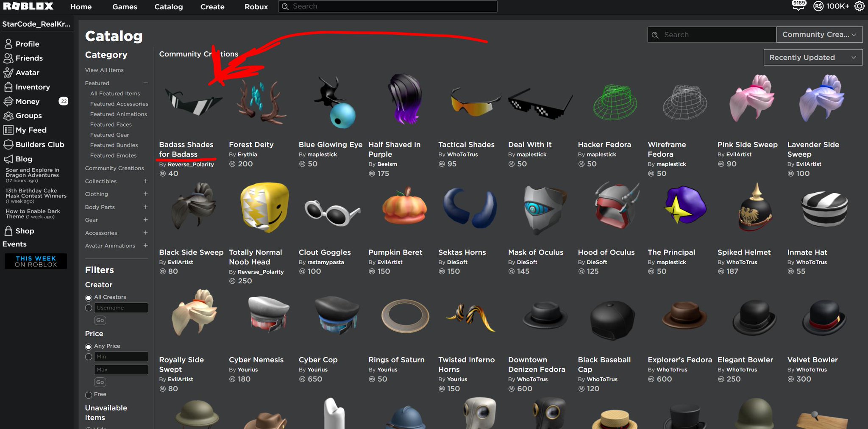Click the Go button under price range
The width and height of the screenshot is (868, 429).
click(100, 382)
